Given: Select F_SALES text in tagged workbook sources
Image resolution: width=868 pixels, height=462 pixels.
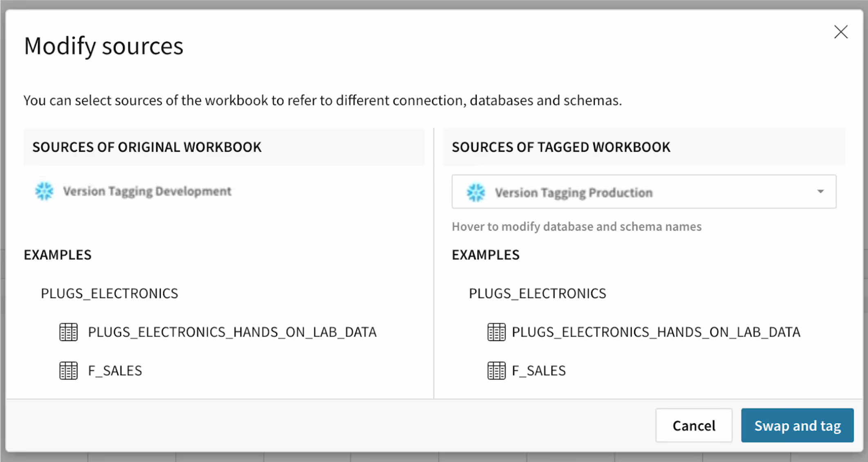Looking at the screenshot, I should pos(539,371).
